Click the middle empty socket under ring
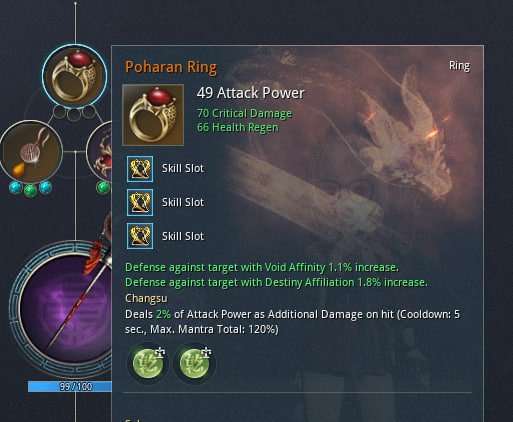The image size is (513, 422). [x=74, y=114]
